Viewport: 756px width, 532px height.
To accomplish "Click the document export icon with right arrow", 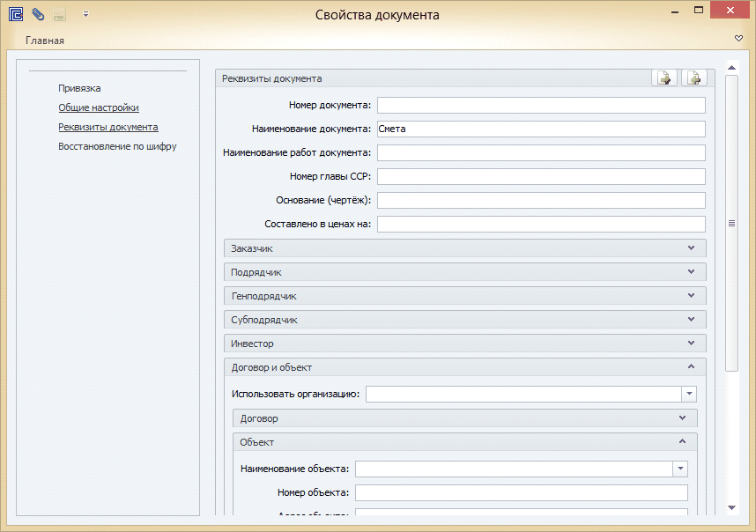I will [664, 78].
